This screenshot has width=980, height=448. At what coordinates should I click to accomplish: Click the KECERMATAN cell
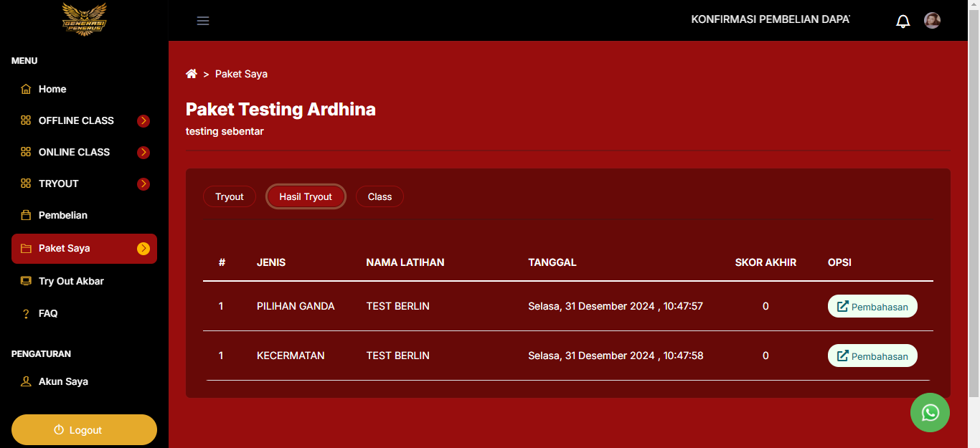point(291,356)
